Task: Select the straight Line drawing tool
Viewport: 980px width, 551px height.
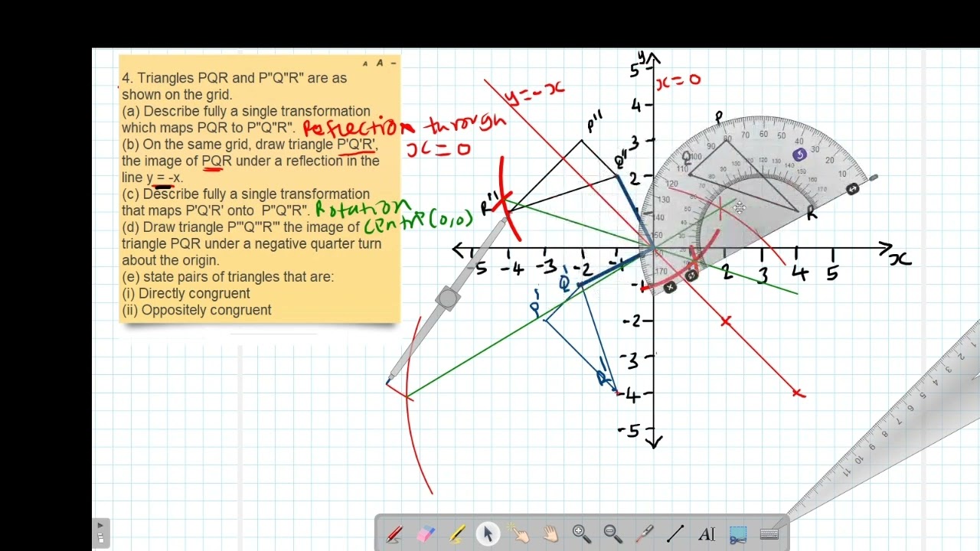Action: pos(675,533)
